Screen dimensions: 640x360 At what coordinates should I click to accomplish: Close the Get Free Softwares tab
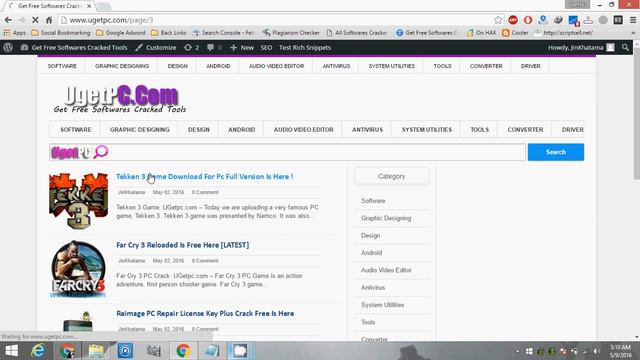pos(89,6)
